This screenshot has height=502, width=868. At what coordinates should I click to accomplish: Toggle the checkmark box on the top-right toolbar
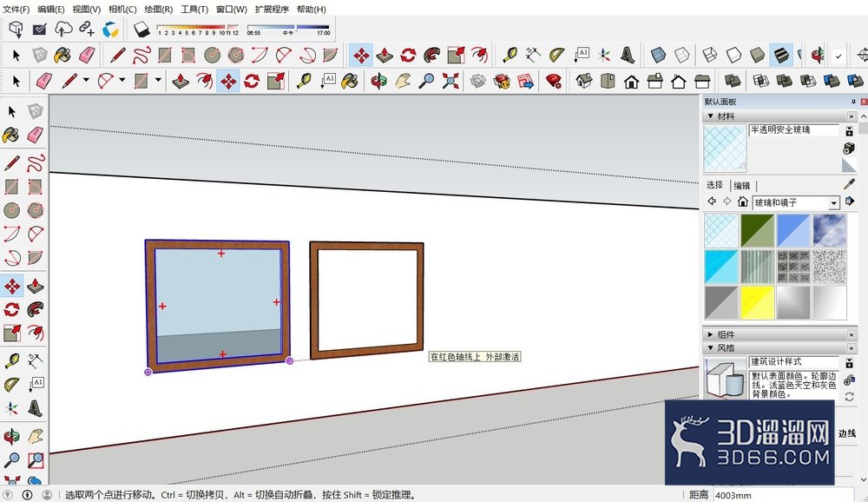click(x=838, y=56)
